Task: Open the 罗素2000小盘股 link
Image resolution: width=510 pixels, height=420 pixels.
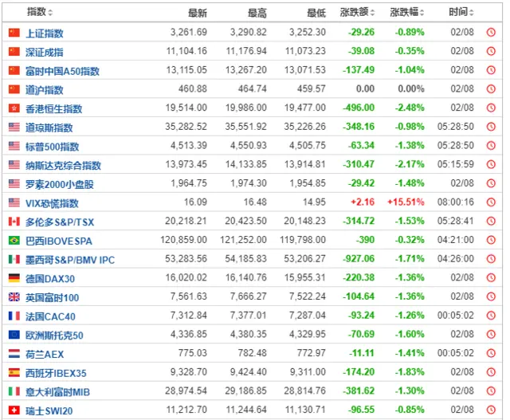Action: click(59, 184)
